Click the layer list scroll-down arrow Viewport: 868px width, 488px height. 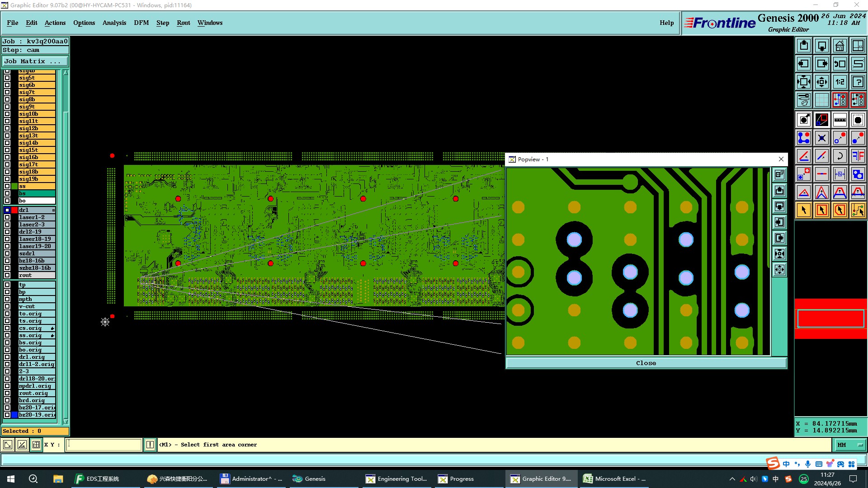point(66,422)
